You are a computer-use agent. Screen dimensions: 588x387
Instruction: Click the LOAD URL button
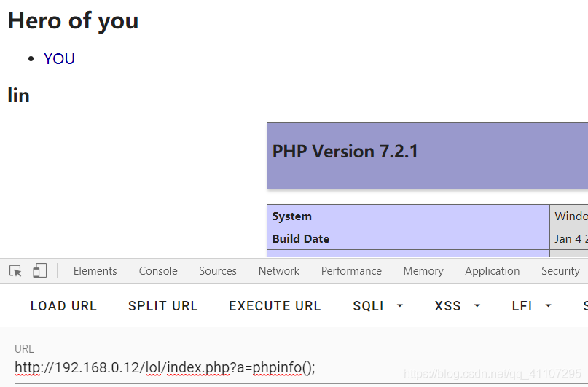coord(63,306)
